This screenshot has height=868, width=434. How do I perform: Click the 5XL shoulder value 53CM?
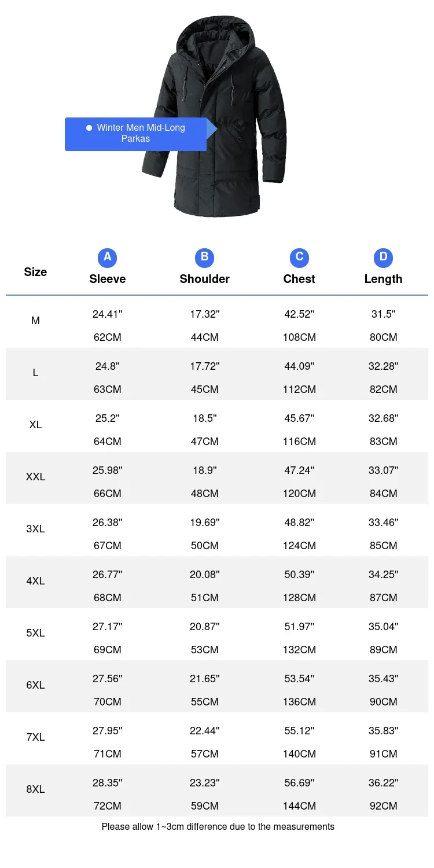pyautogui.click(x=204, y=650)
